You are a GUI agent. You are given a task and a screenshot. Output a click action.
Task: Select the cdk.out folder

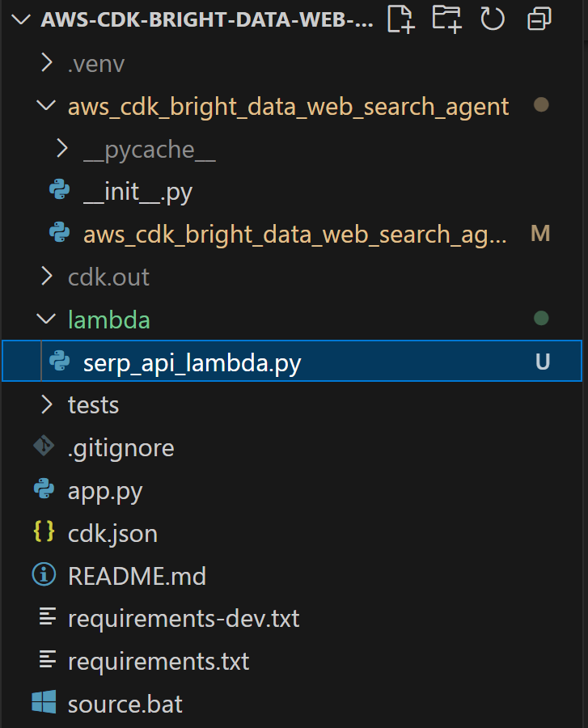click(x=108, y=276)
